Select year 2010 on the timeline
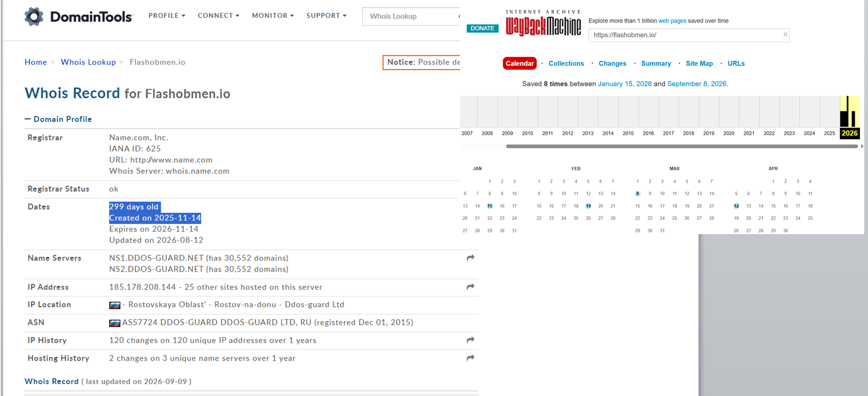 pyautogui.click(x=527, y=133)
